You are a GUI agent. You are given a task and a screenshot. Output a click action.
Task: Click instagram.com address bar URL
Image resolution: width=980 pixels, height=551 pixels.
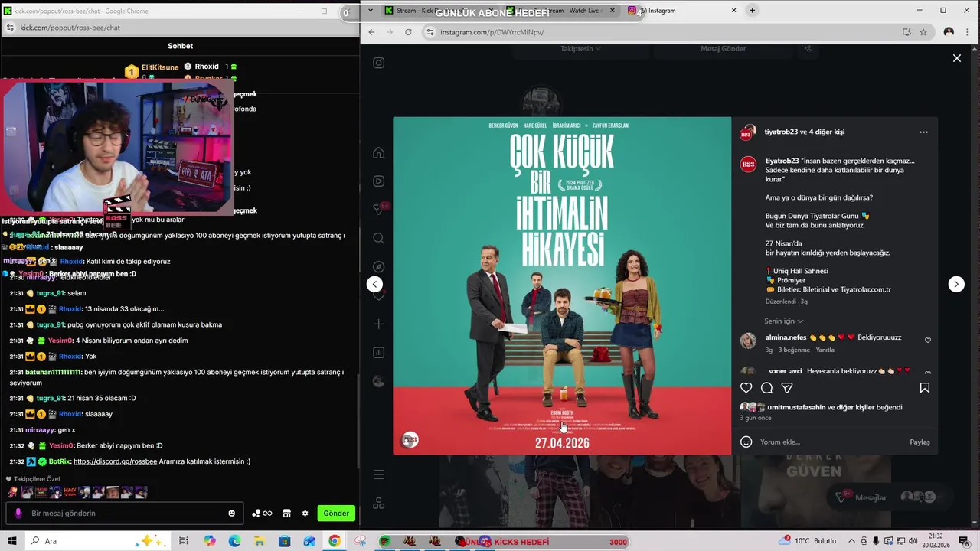click(492, 32)
